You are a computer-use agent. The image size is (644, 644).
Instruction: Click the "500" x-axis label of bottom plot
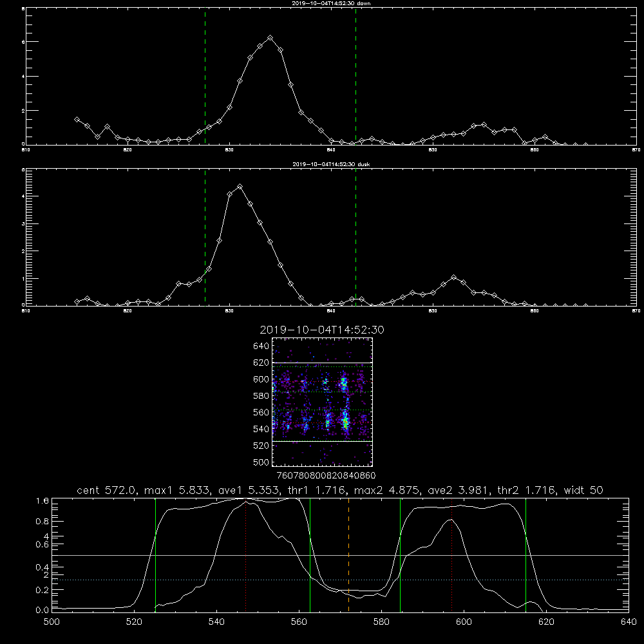pos(52,622)
